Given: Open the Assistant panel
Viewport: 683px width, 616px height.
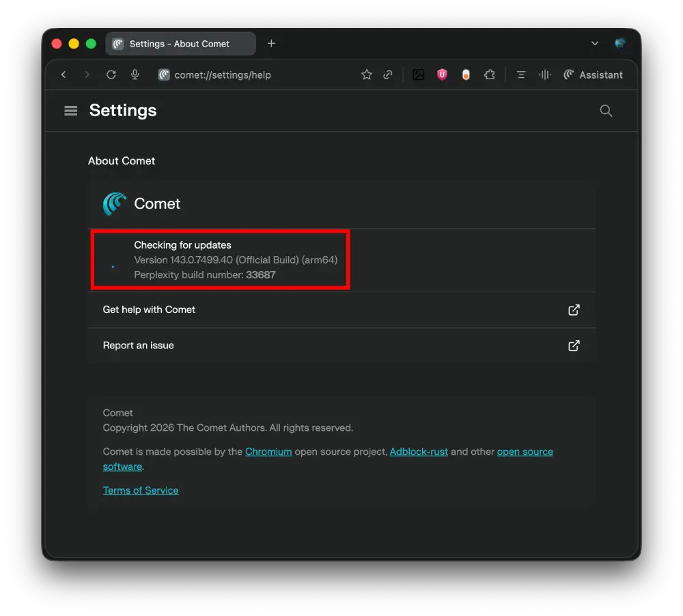Looking at the screenshot, I should pos(593,75).
